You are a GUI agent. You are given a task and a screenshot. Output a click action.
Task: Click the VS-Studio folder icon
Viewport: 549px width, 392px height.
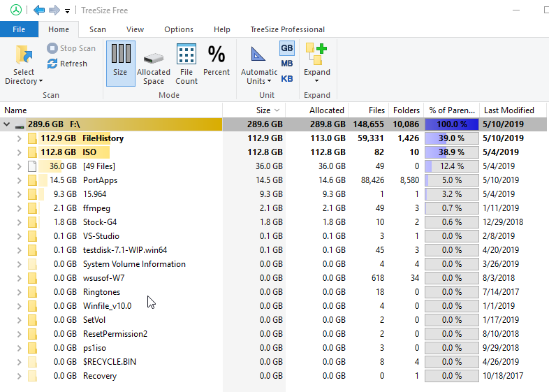(32, 236)
